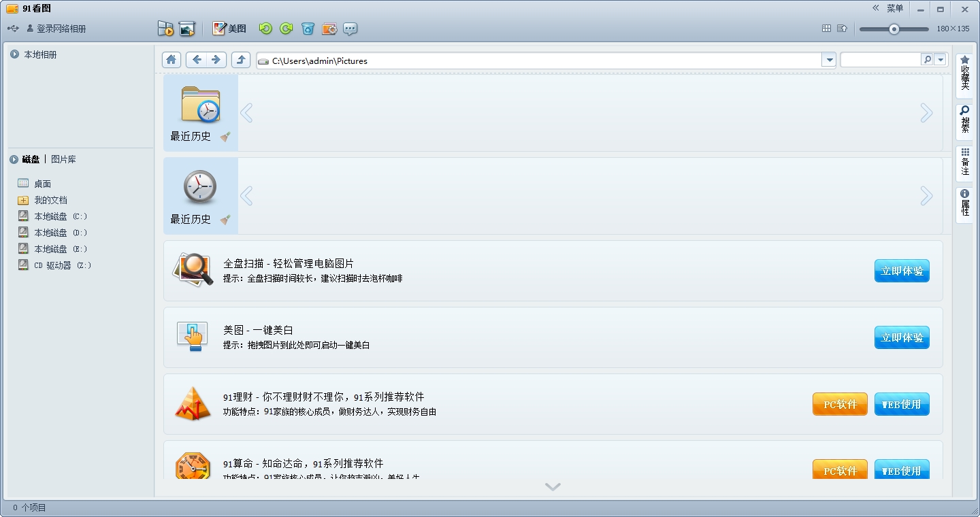Open the address path dropdown

pyautogui.click(x=828, y=61)
